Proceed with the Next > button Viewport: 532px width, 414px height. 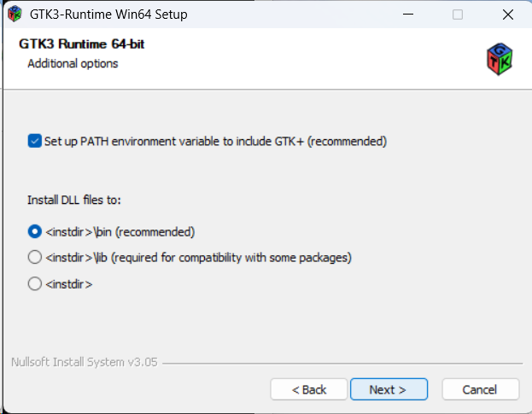[389, 389]
